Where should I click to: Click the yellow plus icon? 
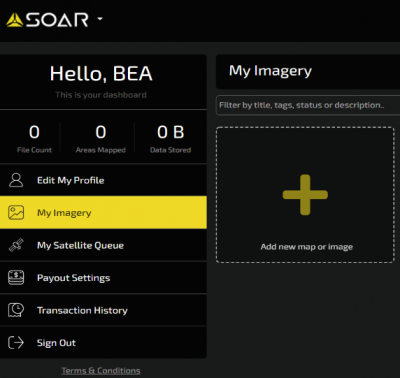pyautogui.click(x=305, y=195)
